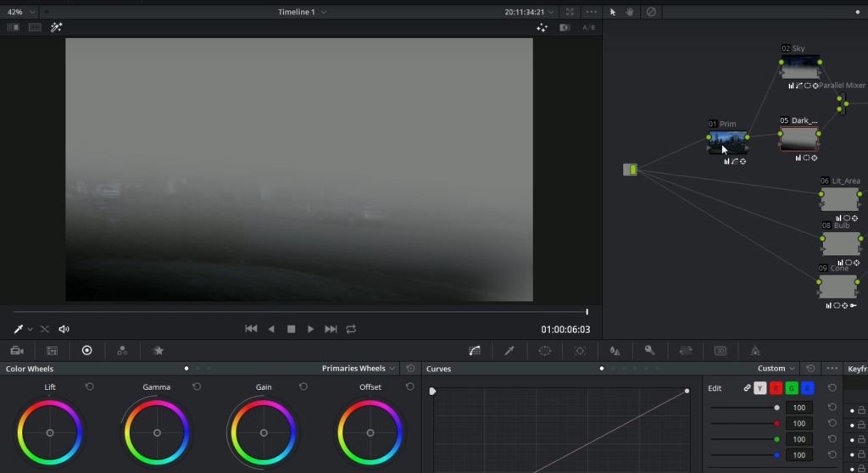Select the qualifier eyedropper tool below viewer
The image size is (868, 473).
click(x=18, y=329)
